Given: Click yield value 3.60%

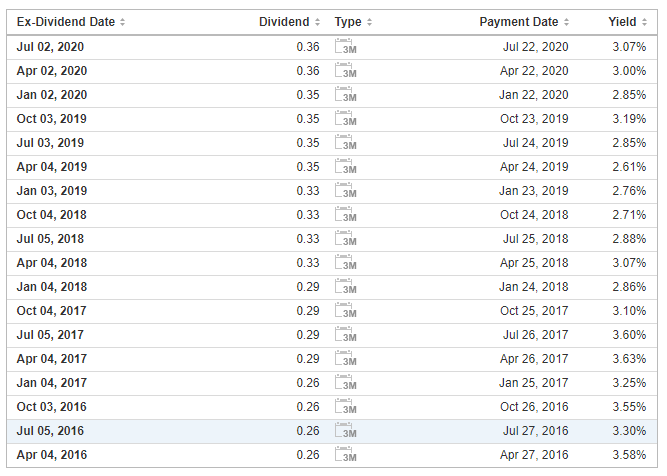Looking at the screenshot, I should click(x=629, y=335).
